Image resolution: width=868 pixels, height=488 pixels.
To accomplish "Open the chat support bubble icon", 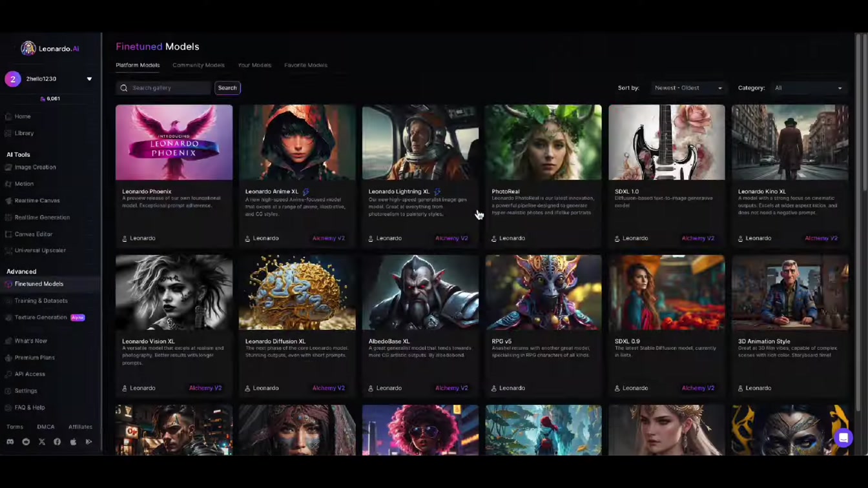I will click(843, 438).
